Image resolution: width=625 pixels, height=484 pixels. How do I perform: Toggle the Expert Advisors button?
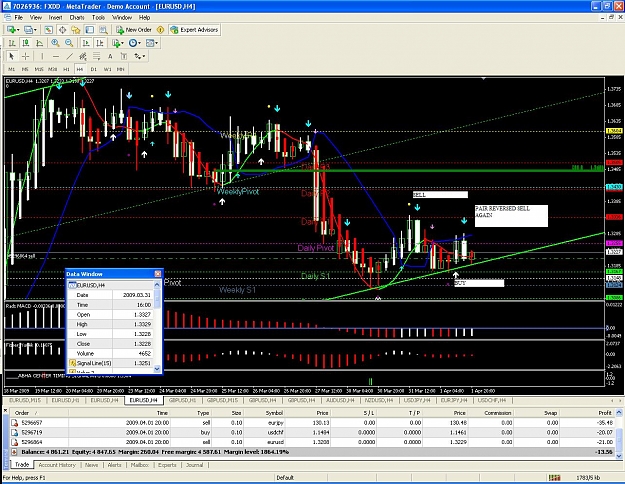(195, 30)
